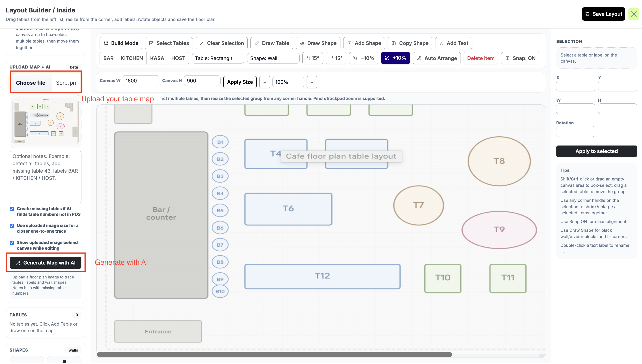This screenshot has width=642, height=364.
Task: Click the Optional notes text area
Action: tap(45, 177)
